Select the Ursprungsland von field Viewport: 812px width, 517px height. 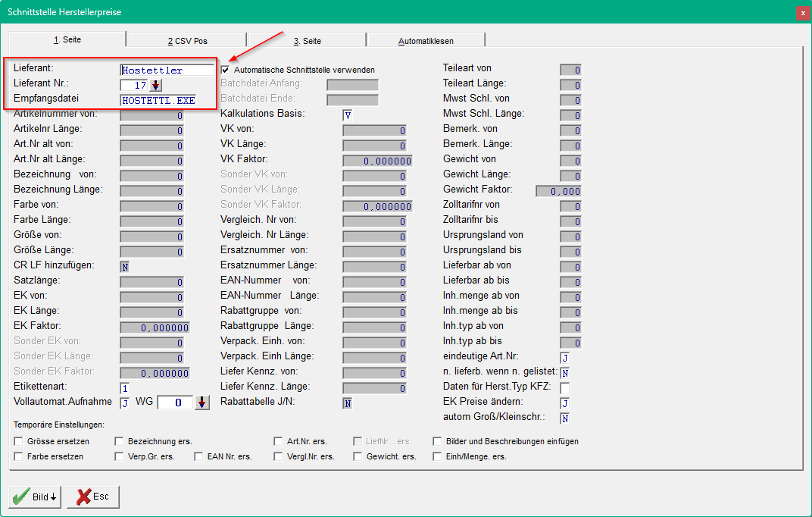tap(570, 237)
